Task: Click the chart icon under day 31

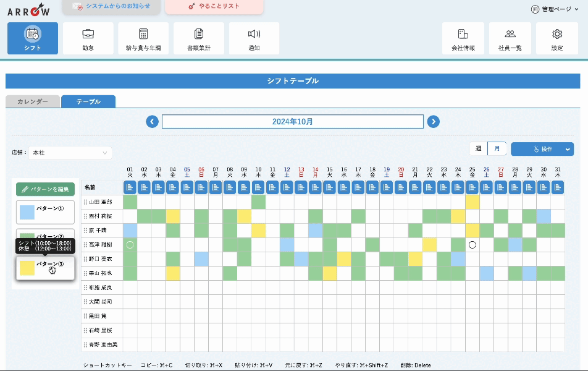Action: click(558, 187)
